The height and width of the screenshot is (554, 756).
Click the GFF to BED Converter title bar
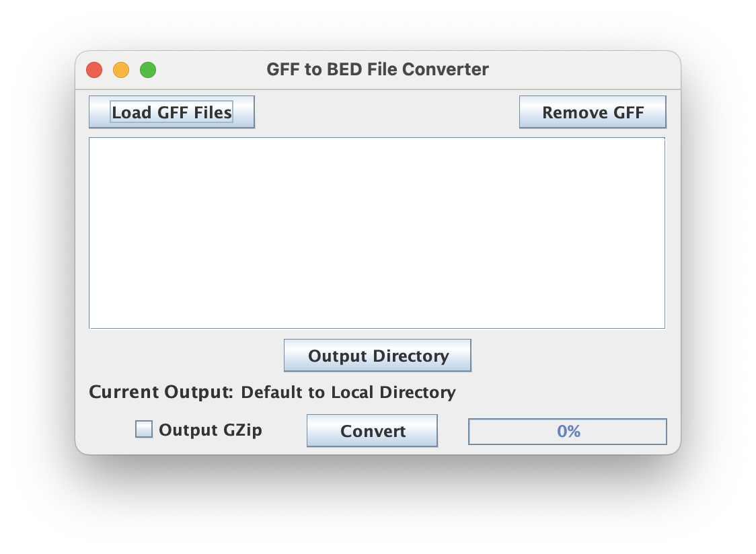378,69
